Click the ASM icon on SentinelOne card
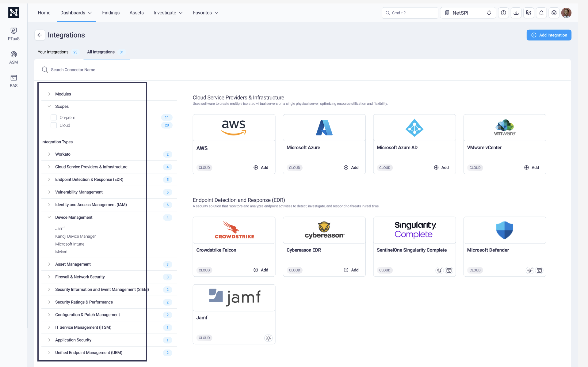Image resolution: width=588 pixels, height=367 pixels. [x=440, y=270]
